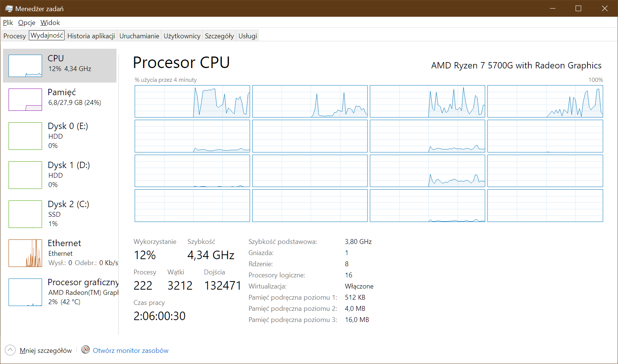Open the Plik menu

[x=8, y=23]
